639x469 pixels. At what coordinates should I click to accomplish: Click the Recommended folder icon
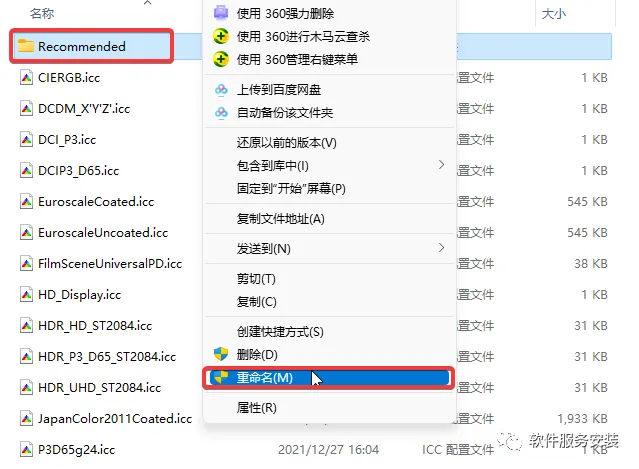26,46
